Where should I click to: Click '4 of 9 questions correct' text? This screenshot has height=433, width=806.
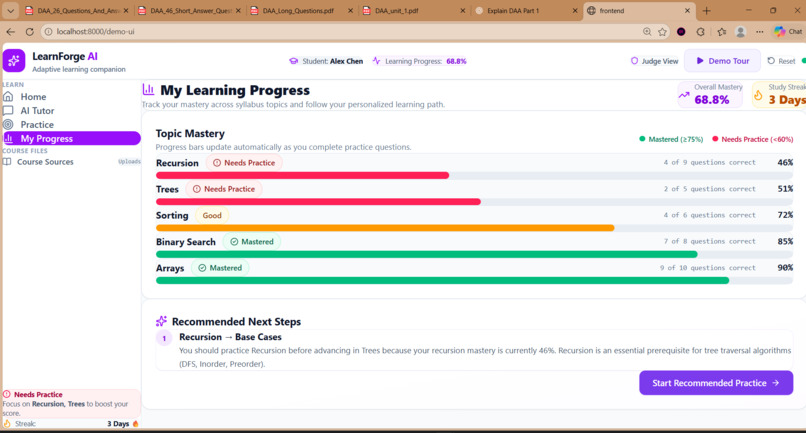pyautogui.click(x=709, y=163)
